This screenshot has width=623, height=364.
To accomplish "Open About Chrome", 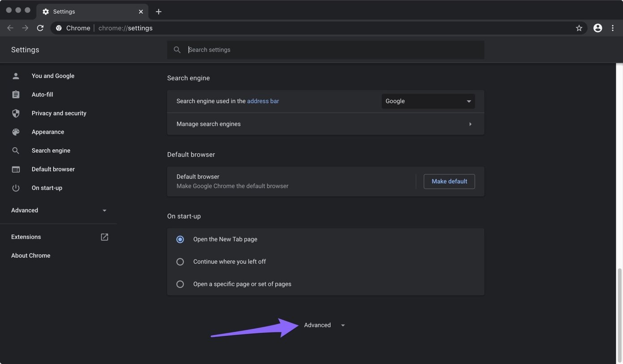I will coord(31,256).
